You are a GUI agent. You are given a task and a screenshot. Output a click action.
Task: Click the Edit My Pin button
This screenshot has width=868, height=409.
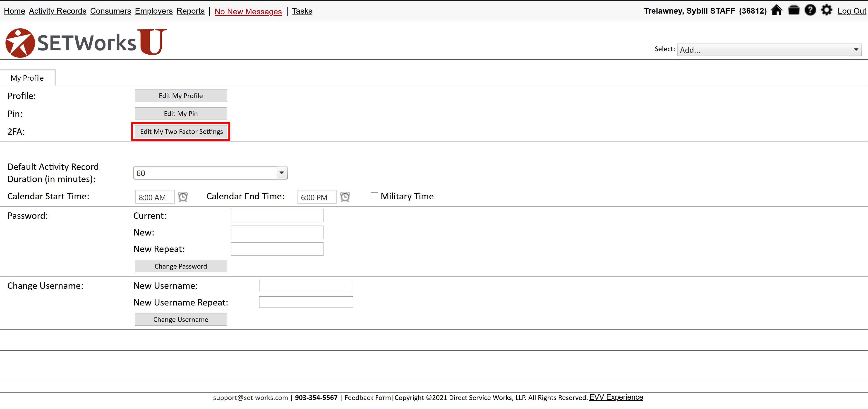tap(181, 114)
